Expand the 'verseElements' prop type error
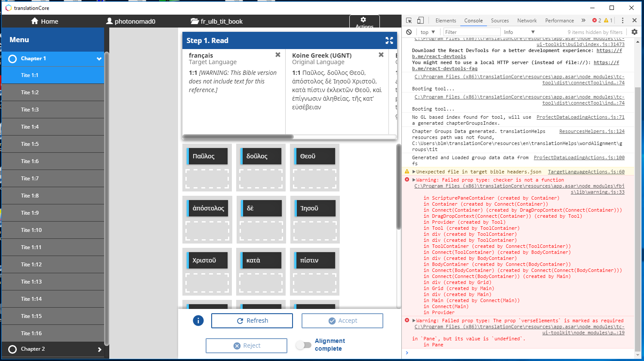Viewport: 644px width, 361px height. pyautogui.click(x=414, y=321)
